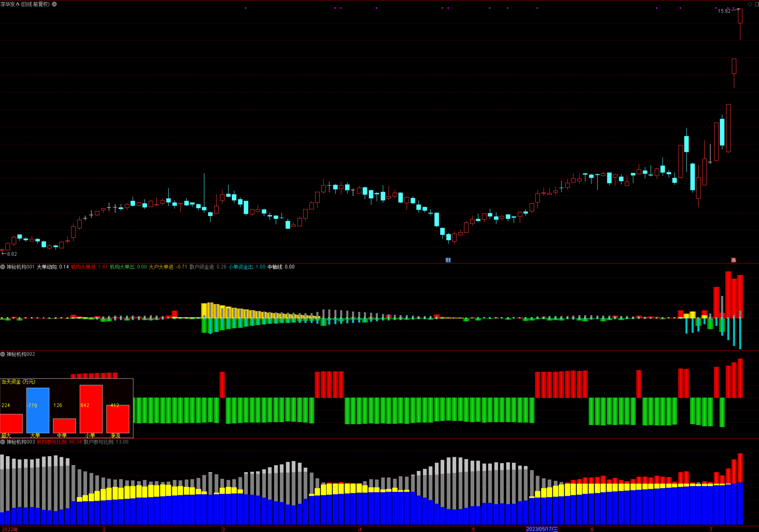Viewport: 759px width, 532px height.
Task: Click the 15.92 high price label
Action: [x=724, y=11]
